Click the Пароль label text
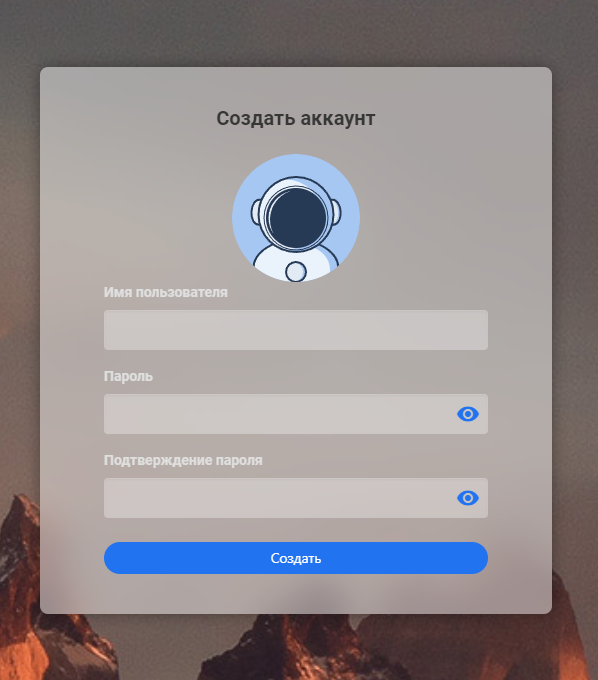Screen dimensions: 598x680 pos(128,376)
